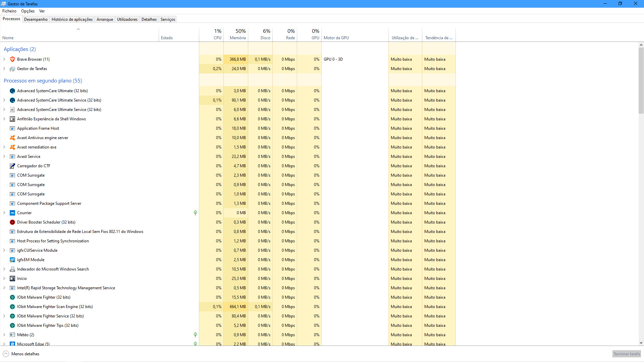Click the Courrier mail app icon

click(12, 213)
